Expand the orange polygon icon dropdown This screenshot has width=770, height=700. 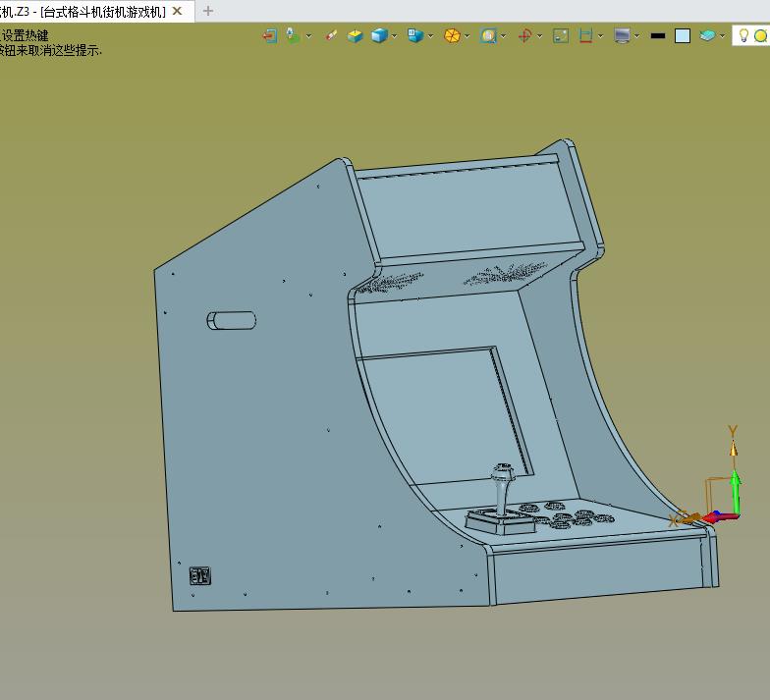(x=467, y=36)
